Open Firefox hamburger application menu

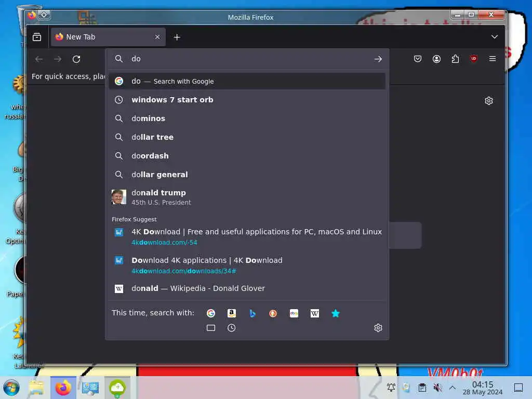pos(493,59)
